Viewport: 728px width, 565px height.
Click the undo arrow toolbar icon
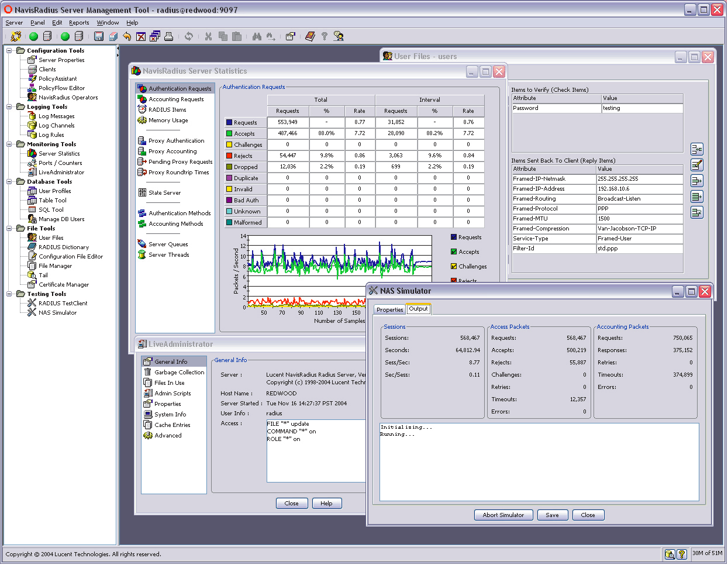click(x=127, y=36)
